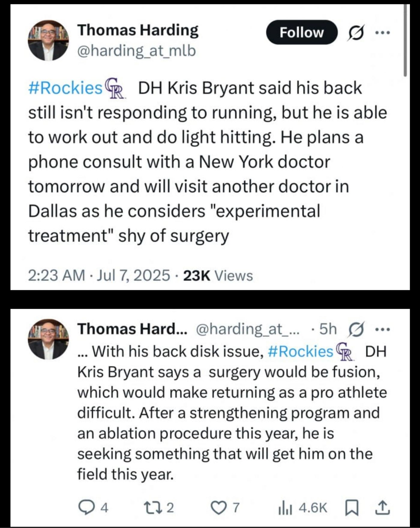Bookmark the reply tweet
The width and height of the screenshot is (420, 528).
(350, 508)
